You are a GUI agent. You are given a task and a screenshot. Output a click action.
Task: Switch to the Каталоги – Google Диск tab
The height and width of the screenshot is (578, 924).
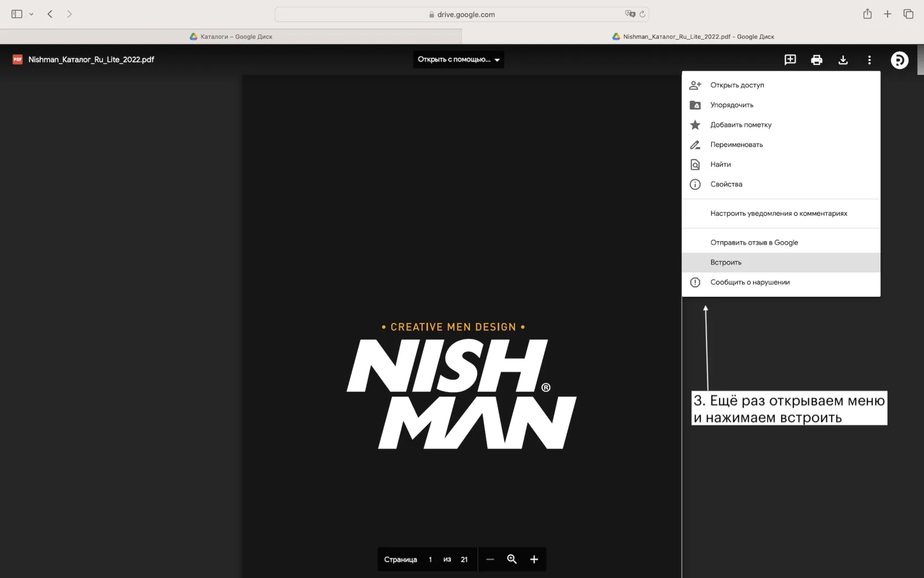tap(231, 36)
